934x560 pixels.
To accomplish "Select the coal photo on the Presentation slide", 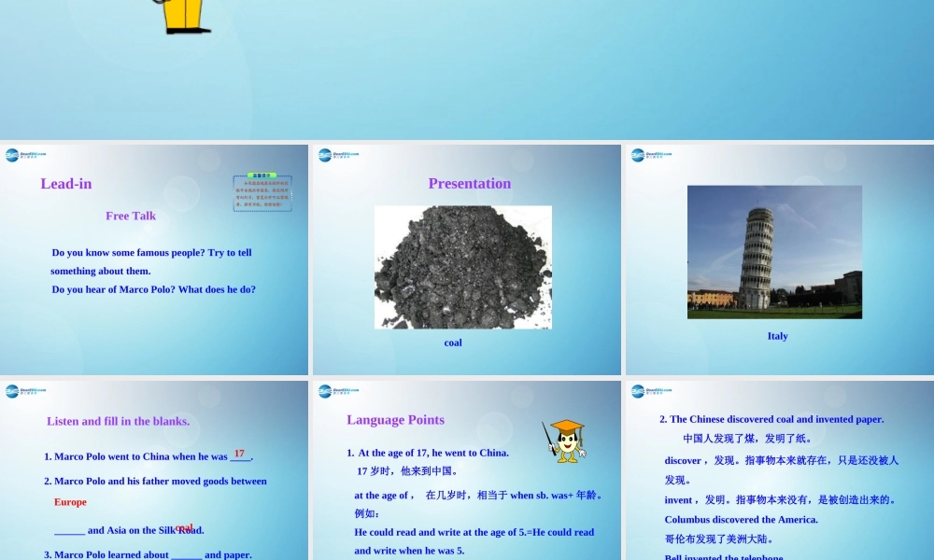I will click(x=463, y=268).
